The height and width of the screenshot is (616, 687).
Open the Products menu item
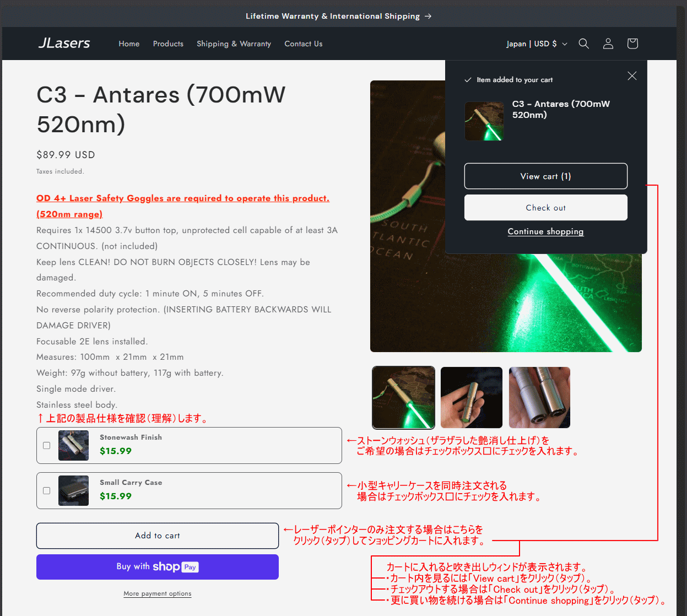tap(168, 44)
